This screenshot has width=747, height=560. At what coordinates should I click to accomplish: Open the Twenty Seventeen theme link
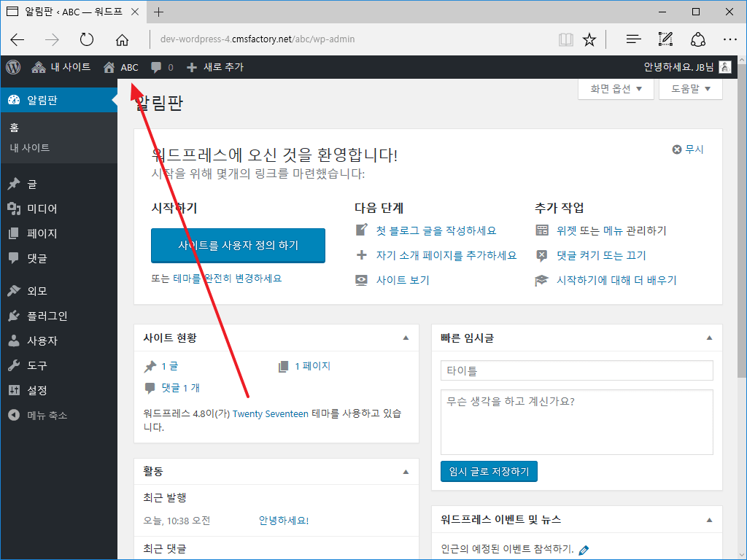click(270, 414)
